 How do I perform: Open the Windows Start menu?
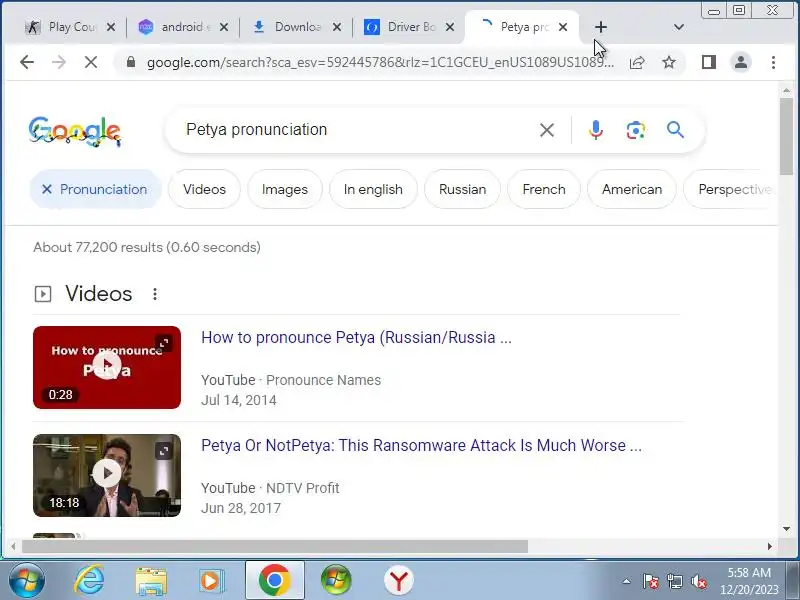click(26, 580)
